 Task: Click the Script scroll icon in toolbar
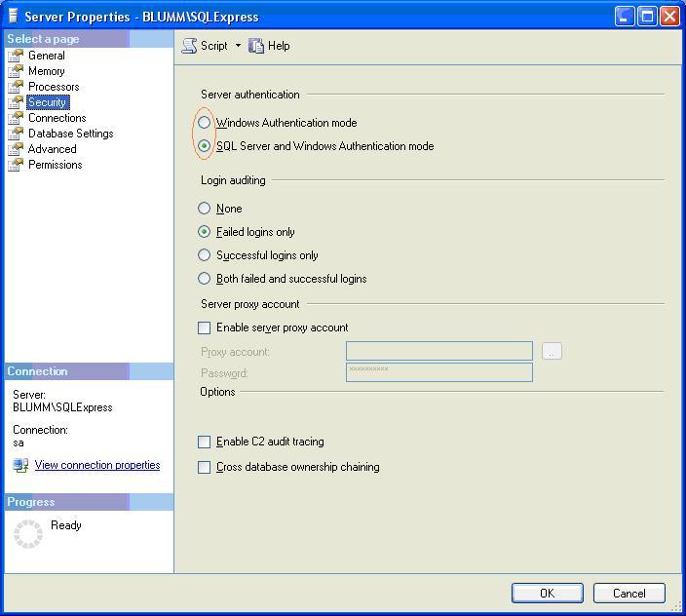click(x=189, y=46)
